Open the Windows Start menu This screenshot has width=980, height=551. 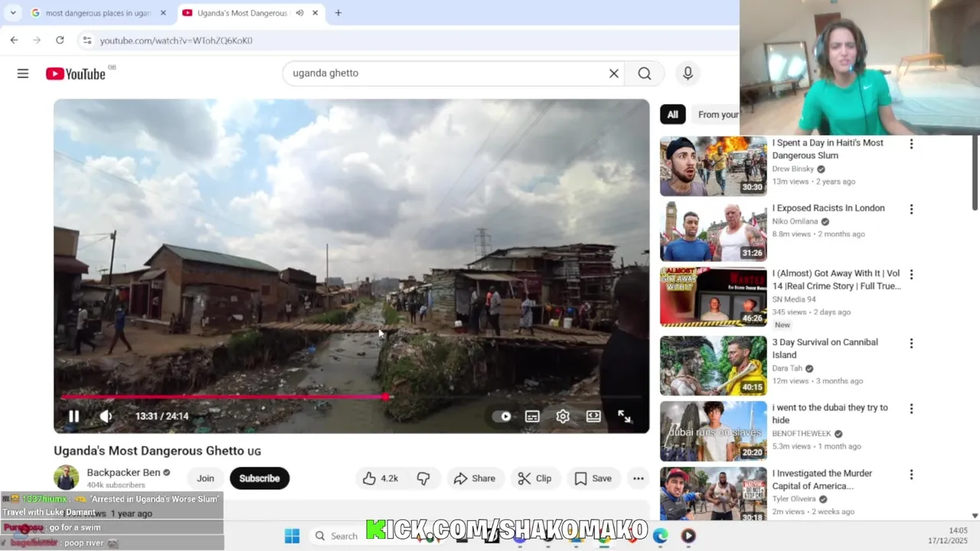click(x=292, y=536)
